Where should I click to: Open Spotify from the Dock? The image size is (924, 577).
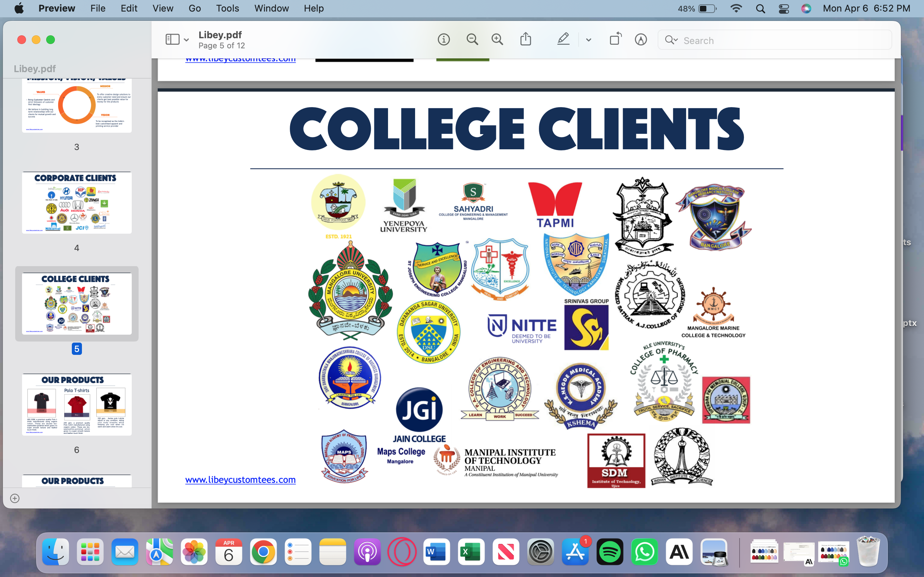click(x=610, y=552)
